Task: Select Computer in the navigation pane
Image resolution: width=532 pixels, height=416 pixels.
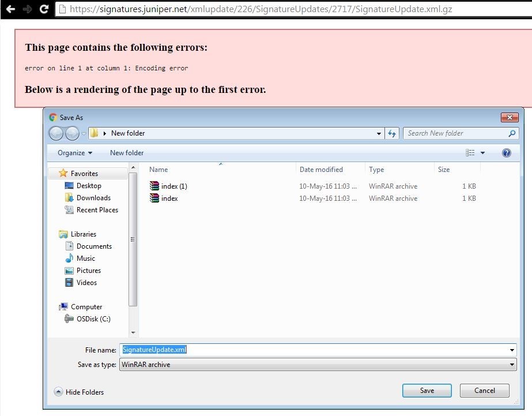Action: click(86, 307)
